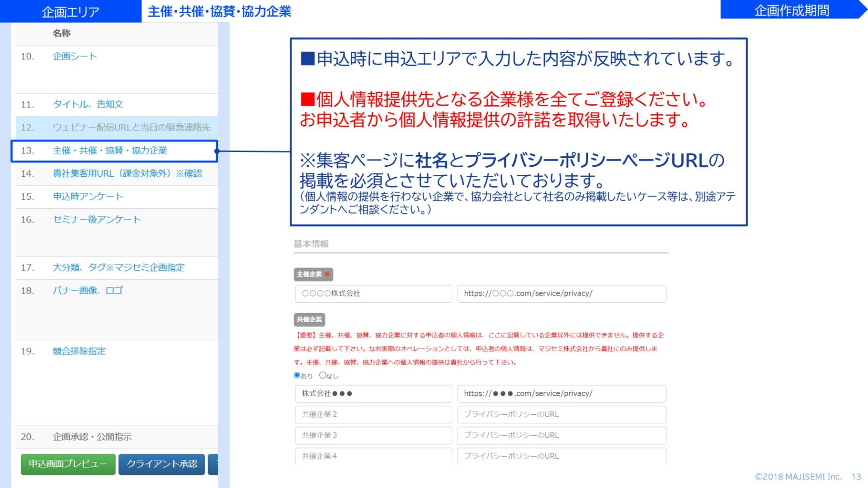Click the 共催企業2 name field
This screenshot has height=488, width=868.
tap(373, 414)
